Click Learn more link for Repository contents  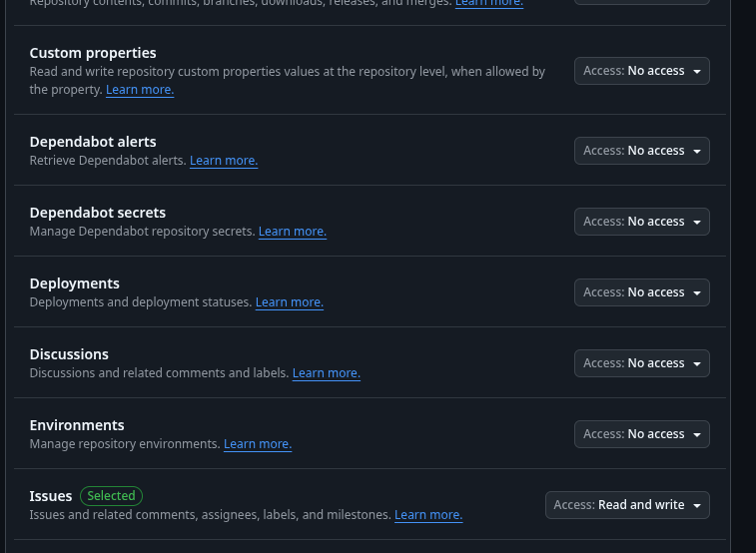[488, 4]
